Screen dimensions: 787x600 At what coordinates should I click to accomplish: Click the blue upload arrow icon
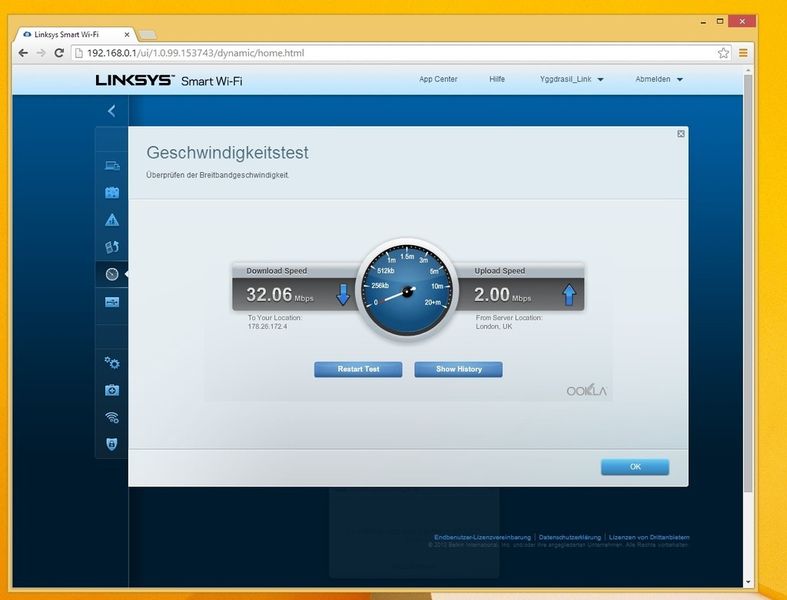(569, 295)
